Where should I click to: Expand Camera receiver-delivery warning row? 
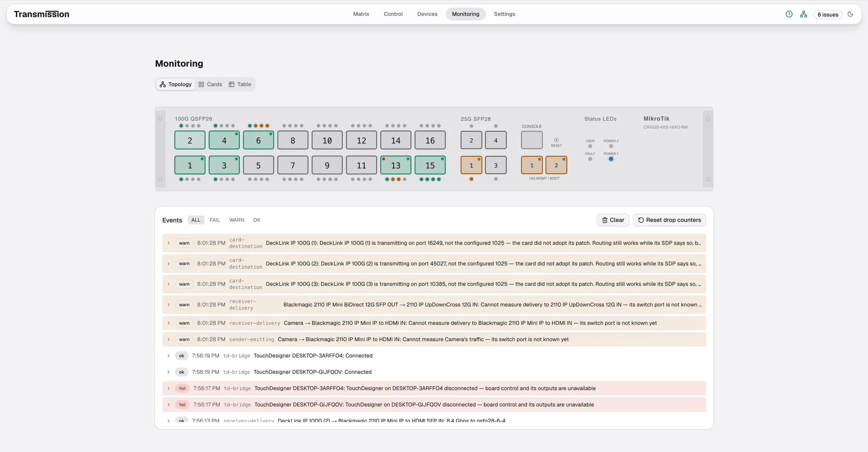pos(168,323)
